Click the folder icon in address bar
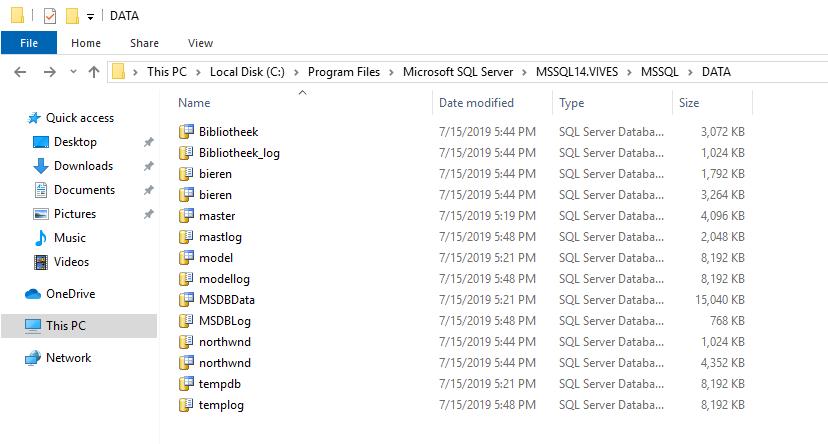Viewport: 828px width, 444px height. coord(119,71)
